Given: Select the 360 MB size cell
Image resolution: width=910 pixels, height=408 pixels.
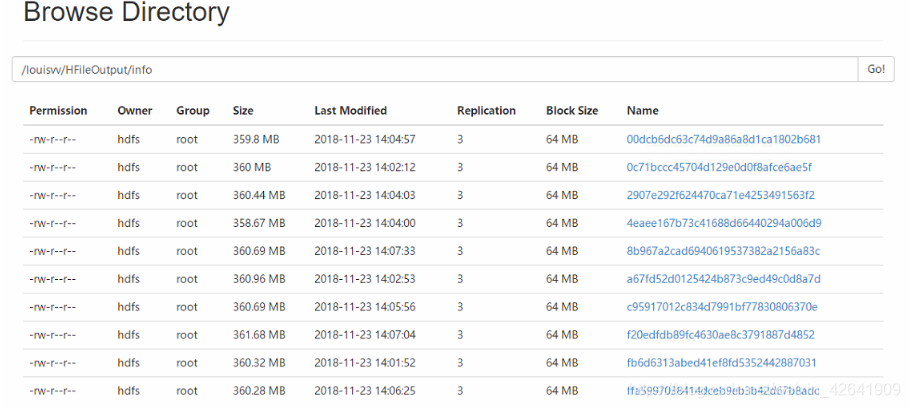Looking at the screenshot, I should pyautogui.click(x=252, y=167).
